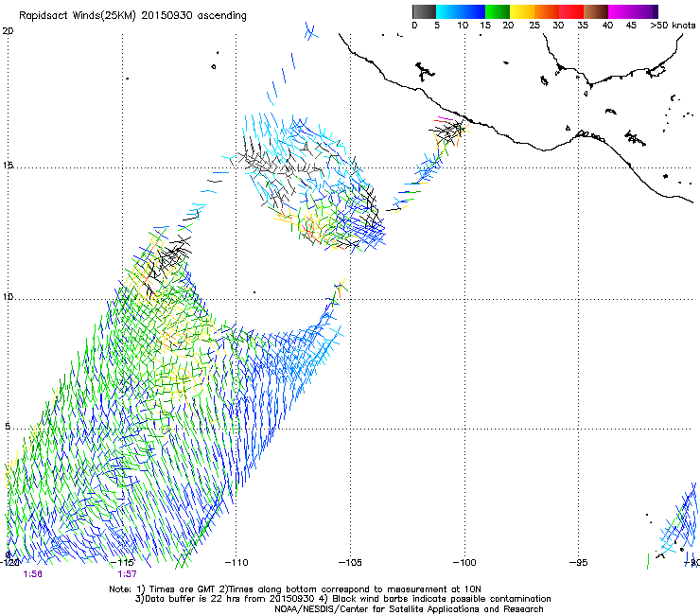
Task: Click the legend label 25
Action: pyautogui.click(x=534, y=26)
